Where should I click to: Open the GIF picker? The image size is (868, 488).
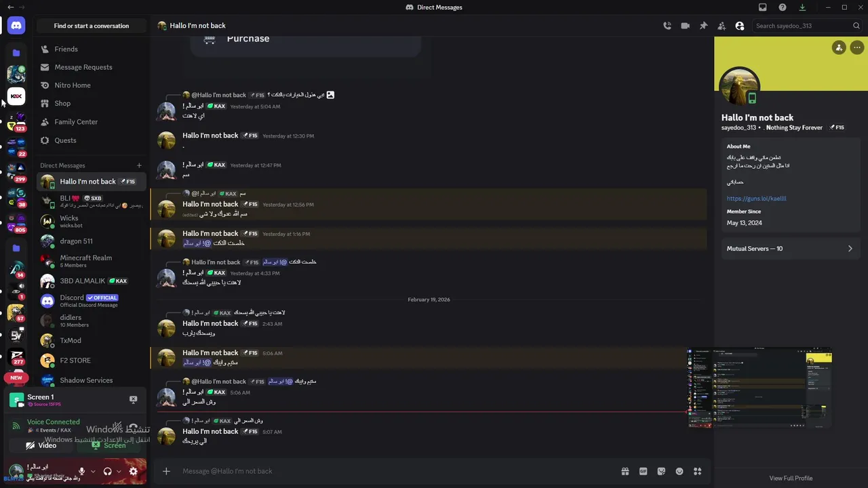[644, 471]
